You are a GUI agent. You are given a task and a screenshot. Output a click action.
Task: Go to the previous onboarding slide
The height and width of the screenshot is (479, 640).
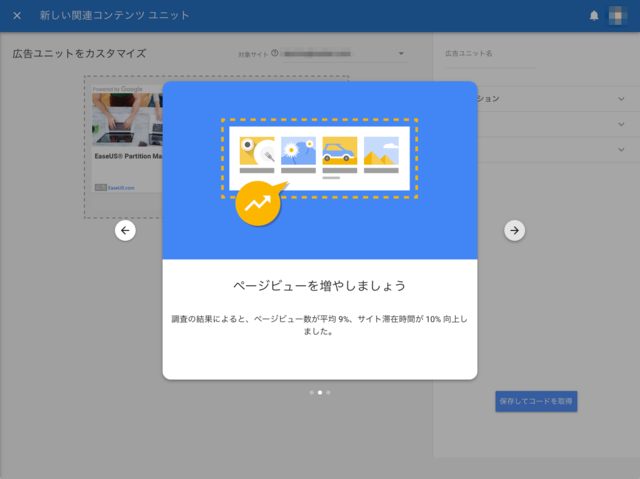point(125,231)
